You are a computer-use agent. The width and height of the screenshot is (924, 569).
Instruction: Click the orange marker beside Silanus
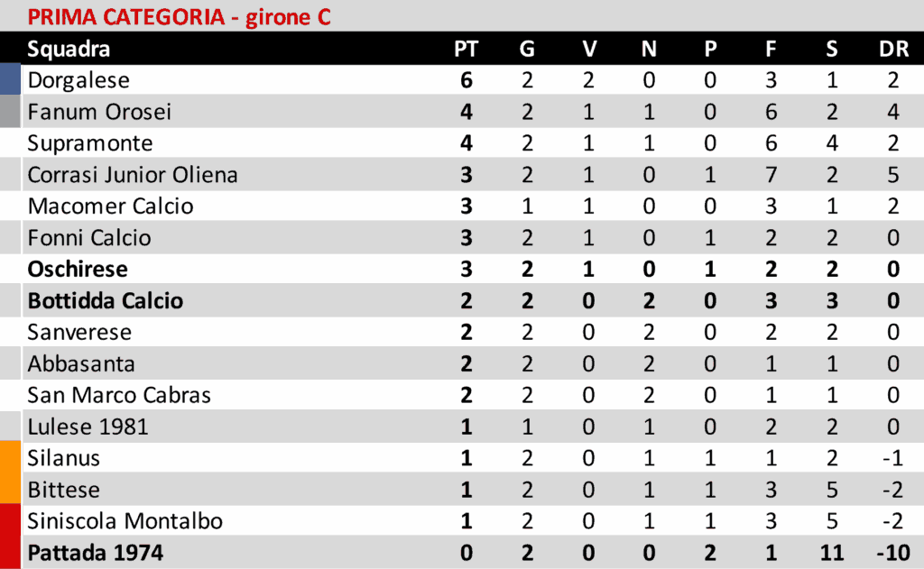[10, 458]
